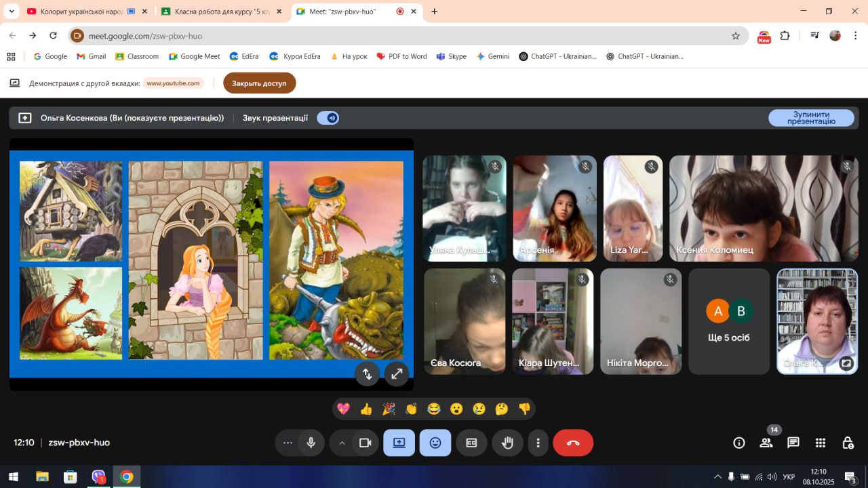Expand the shared presentation to fullscreen
This screenshot has height=488, width=868.
(397, 373)
